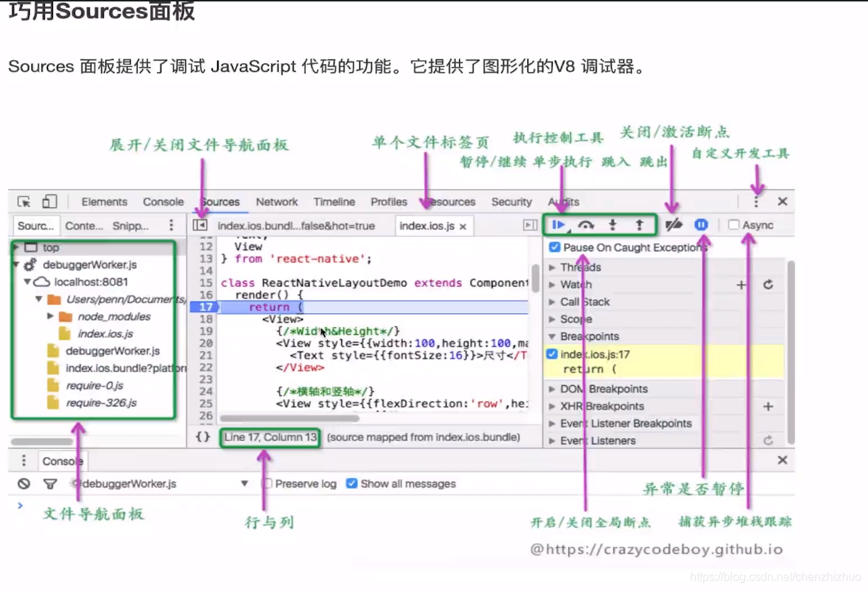Image resolution: width=868 pixels, height=590 pixels.
Task: Click the Step over next function call icon
Action: (585, 225)
